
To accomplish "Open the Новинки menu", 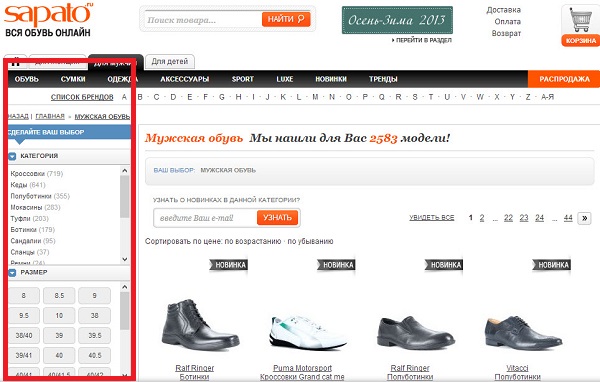I will click(331, 79).
